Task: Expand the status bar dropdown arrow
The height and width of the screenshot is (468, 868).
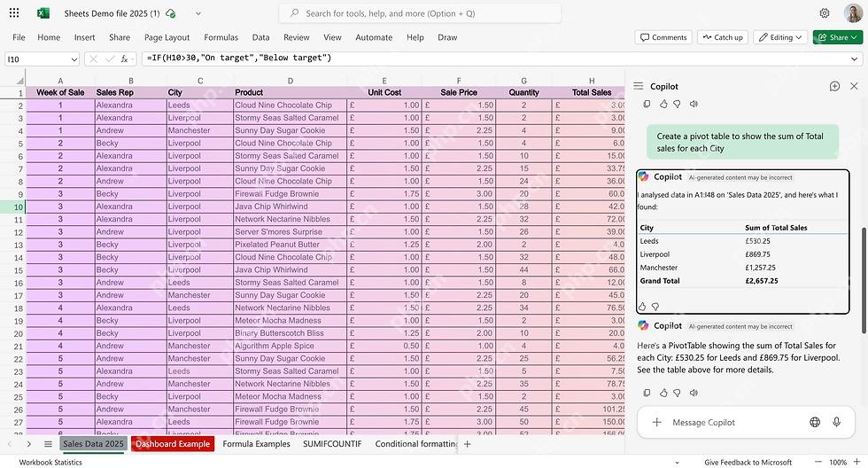Action: (x=677, y=463)
